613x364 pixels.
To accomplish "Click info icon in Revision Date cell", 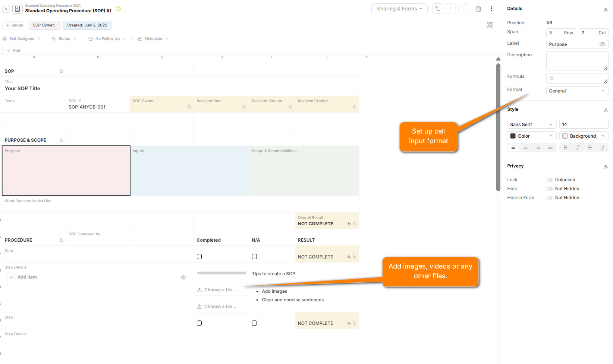I will point(244,107).
